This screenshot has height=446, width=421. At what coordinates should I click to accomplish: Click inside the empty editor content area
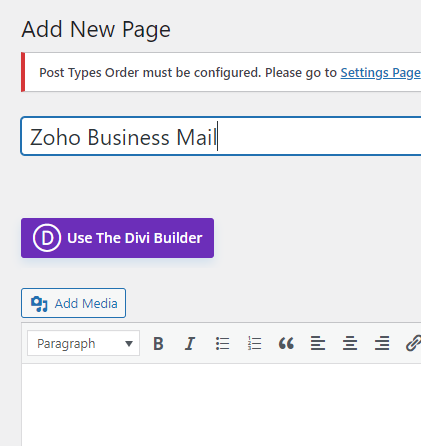pos(221,405)
